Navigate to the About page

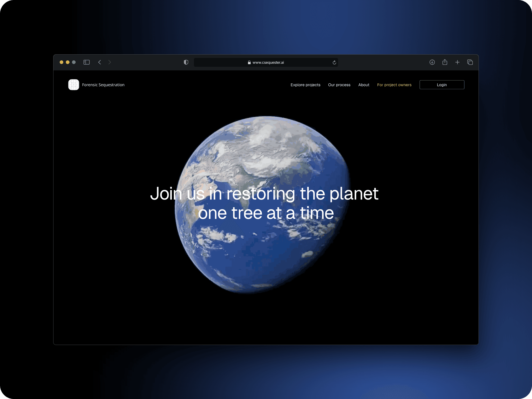pyautogui.click(x=363, y=85)
